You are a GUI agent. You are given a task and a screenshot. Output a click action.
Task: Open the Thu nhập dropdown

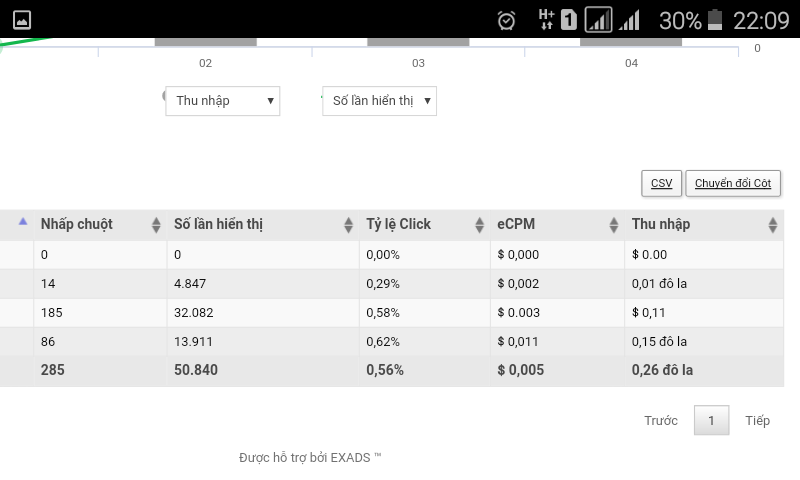223,101
